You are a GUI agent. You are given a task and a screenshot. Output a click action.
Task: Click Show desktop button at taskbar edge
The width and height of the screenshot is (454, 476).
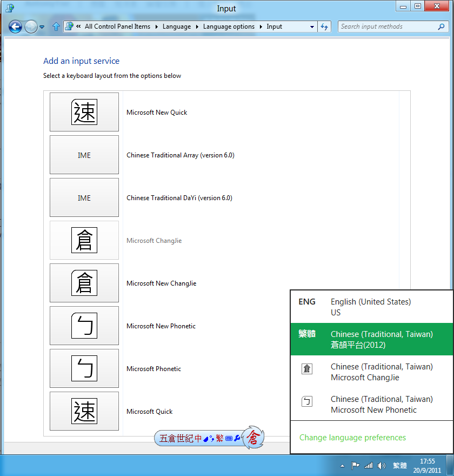[x=450, y=465]
